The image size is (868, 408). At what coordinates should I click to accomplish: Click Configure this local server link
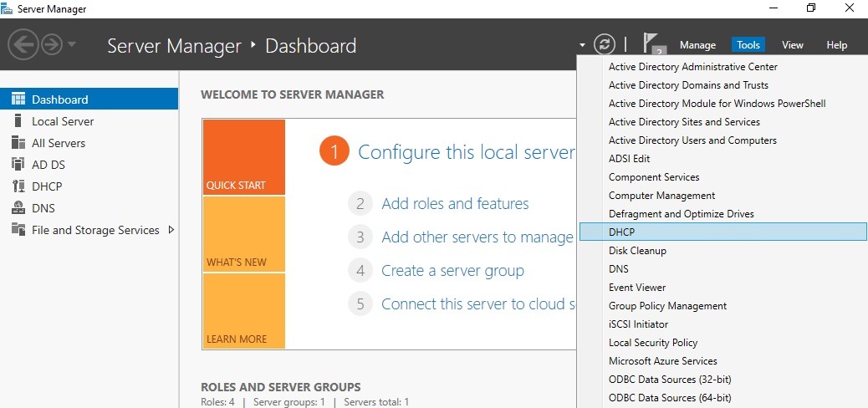(x=467, y=152)
